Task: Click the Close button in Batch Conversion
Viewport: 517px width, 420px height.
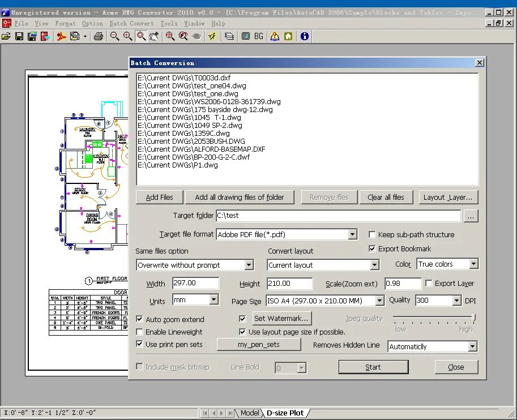Action: 456,367
